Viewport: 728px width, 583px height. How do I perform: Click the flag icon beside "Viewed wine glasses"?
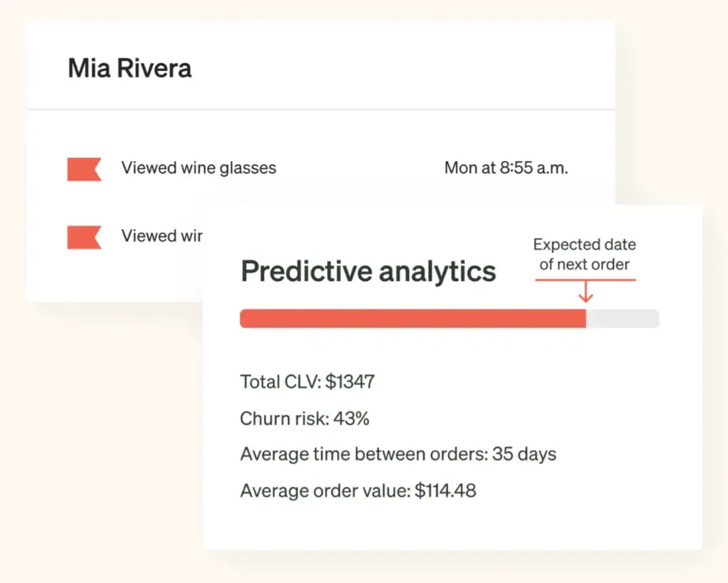(84, 168)
